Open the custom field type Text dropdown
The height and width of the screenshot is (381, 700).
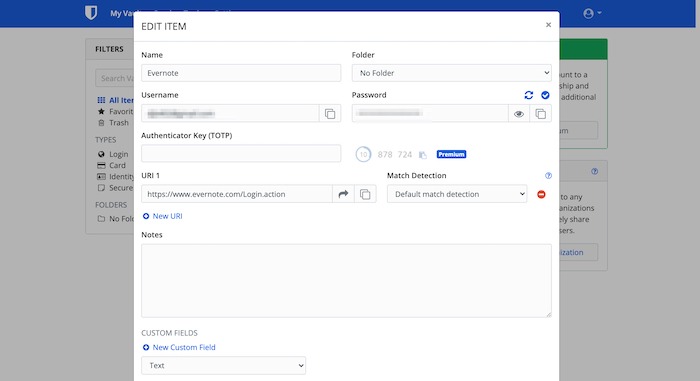pos(223,365)
